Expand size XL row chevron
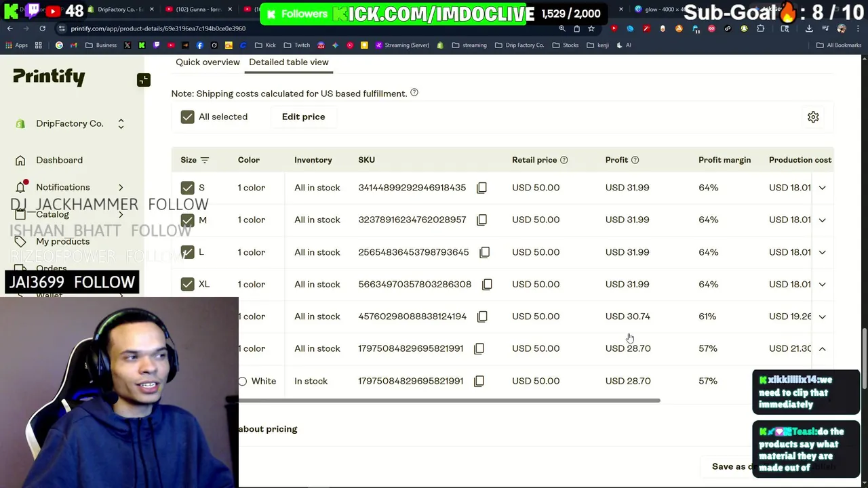This screenshot has height=488, width=868. [822, 284]
